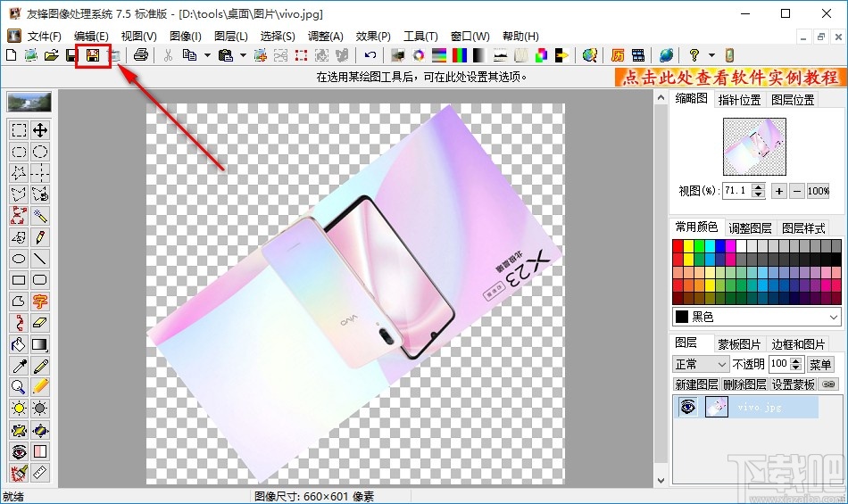Pick the yellow swatch in color palette
Screen dimensions: 848x504
click(x=688, y=246)
